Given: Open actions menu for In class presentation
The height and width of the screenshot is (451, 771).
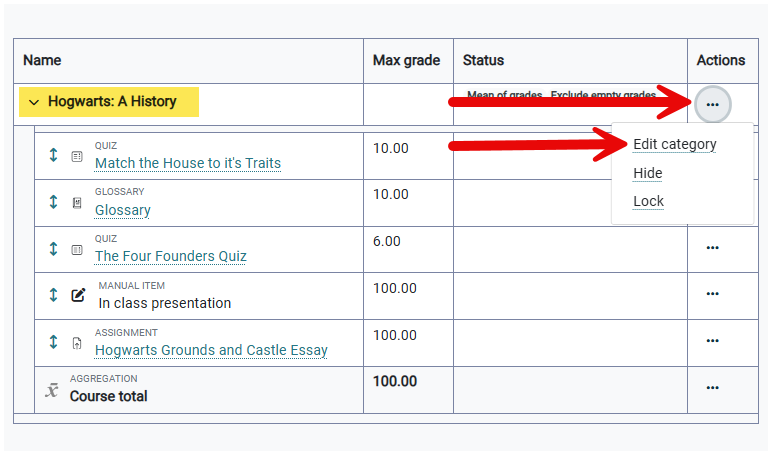Looking at the screenshot, I should click(712, 294).
